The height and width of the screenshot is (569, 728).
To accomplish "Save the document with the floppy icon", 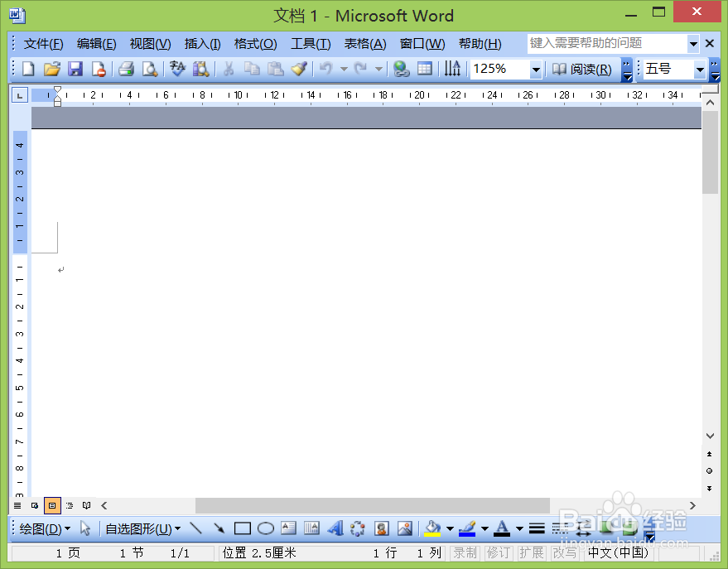I will [75, 69].
